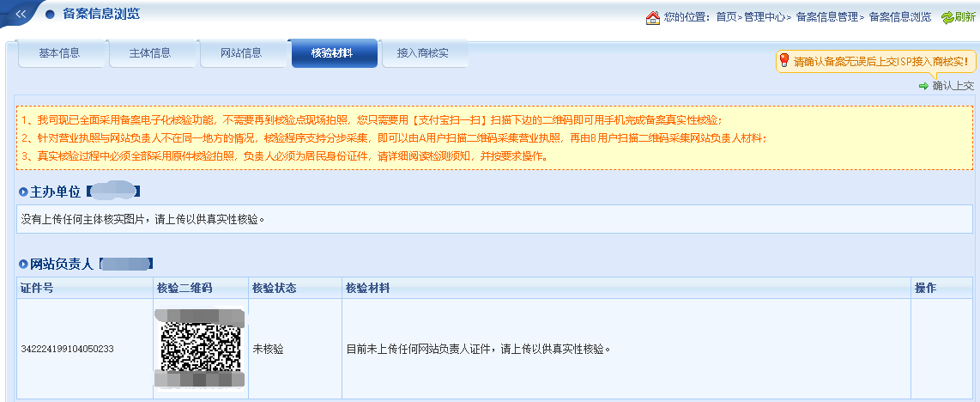The image size is (980, 402).
Task: Click the 首页 breadcrumb link
Action: (x=726, y=17)
